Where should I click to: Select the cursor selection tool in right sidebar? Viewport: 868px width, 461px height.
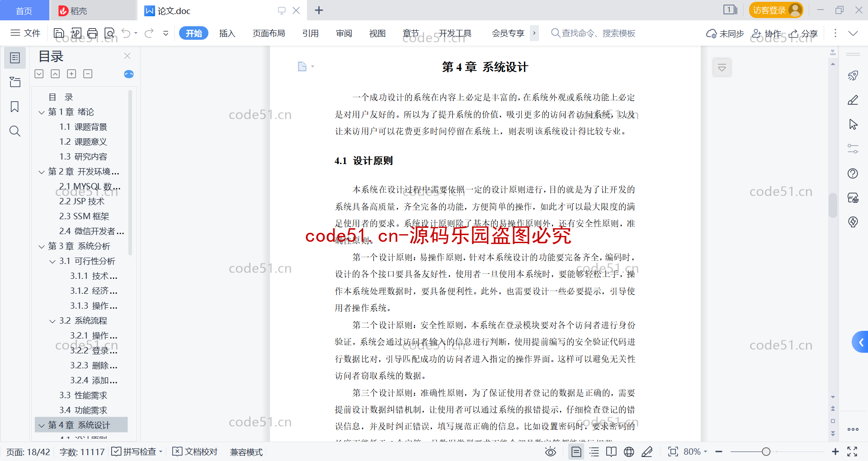point(853,124)
